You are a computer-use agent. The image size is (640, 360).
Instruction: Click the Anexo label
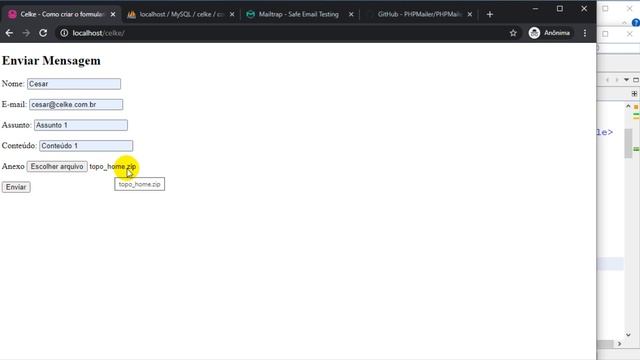coord(13,167)
